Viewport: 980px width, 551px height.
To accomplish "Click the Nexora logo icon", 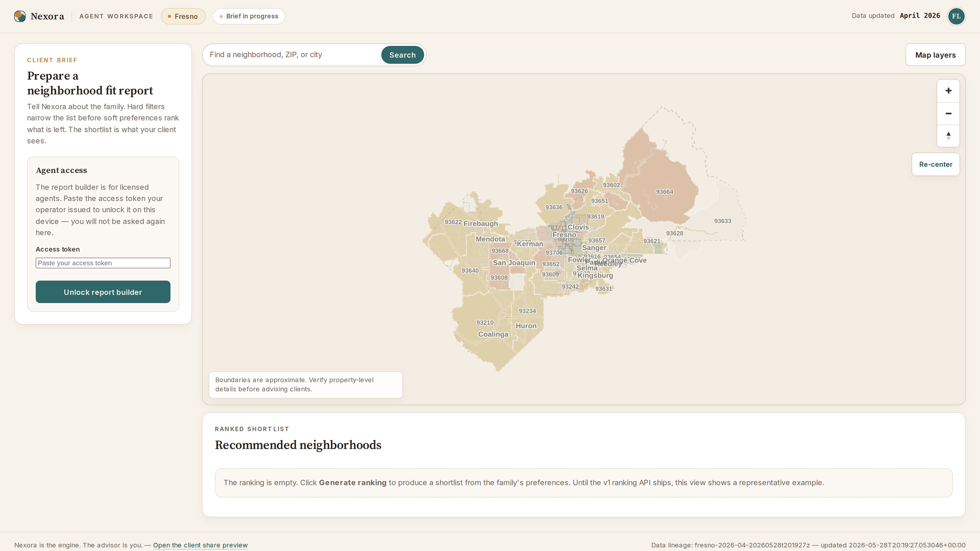I will pos(20,16).
